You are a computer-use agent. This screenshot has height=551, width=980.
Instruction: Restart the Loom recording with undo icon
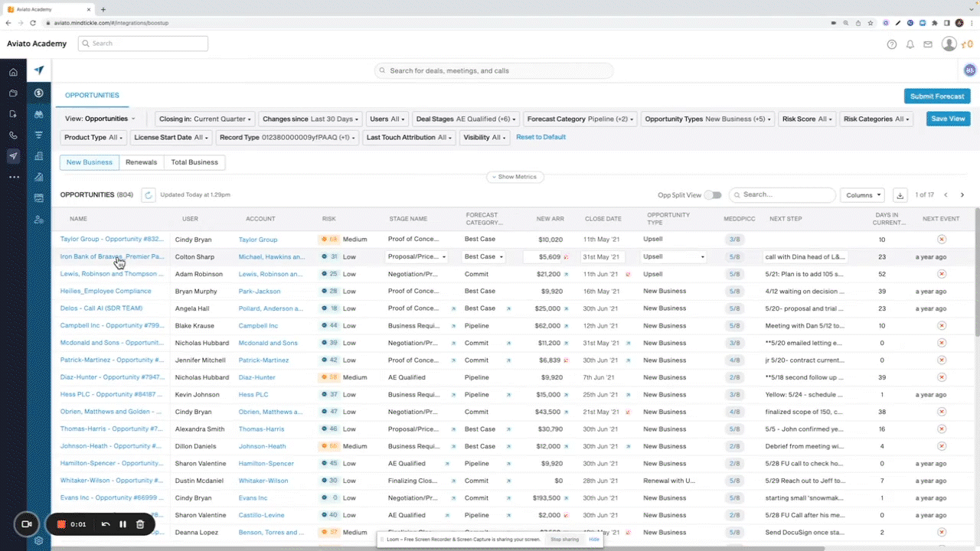(106, 524)
